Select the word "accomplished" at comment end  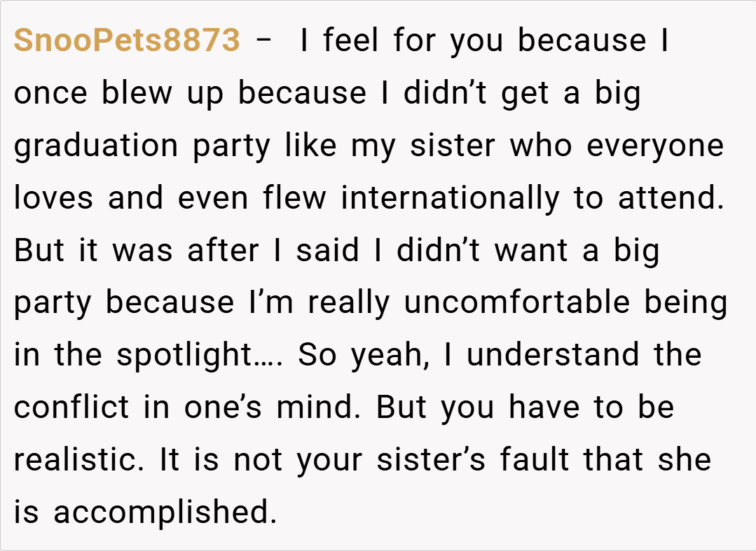click(161, 512)
